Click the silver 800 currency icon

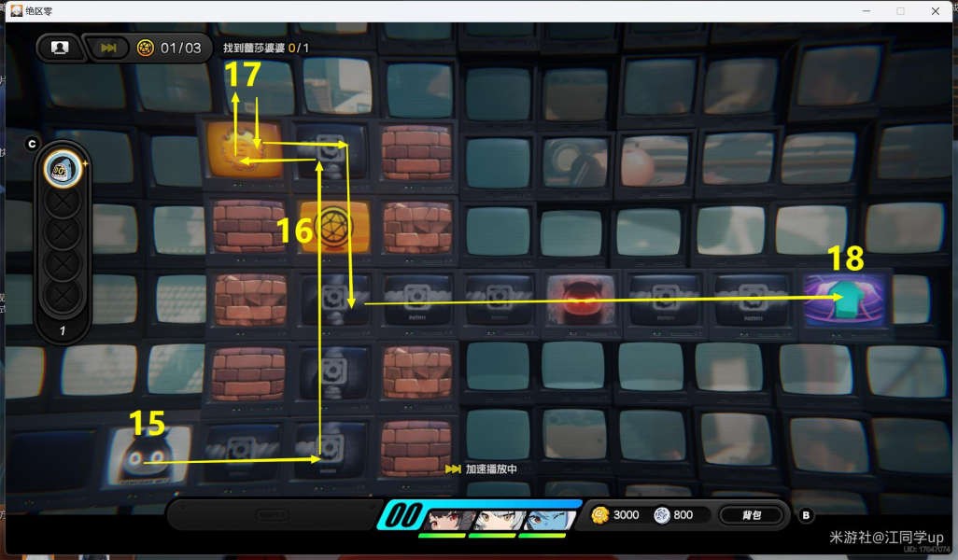[661, 515]
